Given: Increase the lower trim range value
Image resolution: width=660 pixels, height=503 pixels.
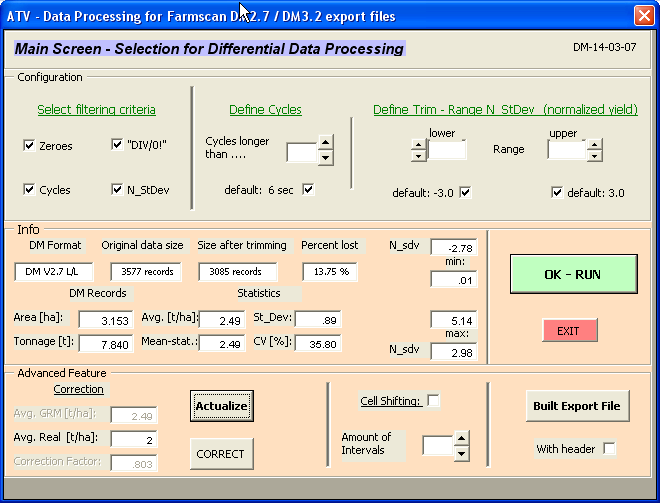Looking at the screenshot, I should 418,144.
